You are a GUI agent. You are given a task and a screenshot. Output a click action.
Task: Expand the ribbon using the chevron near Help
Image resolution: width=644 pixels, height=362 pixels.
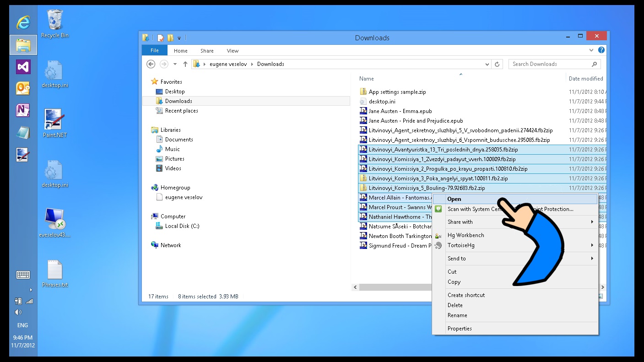591,50
